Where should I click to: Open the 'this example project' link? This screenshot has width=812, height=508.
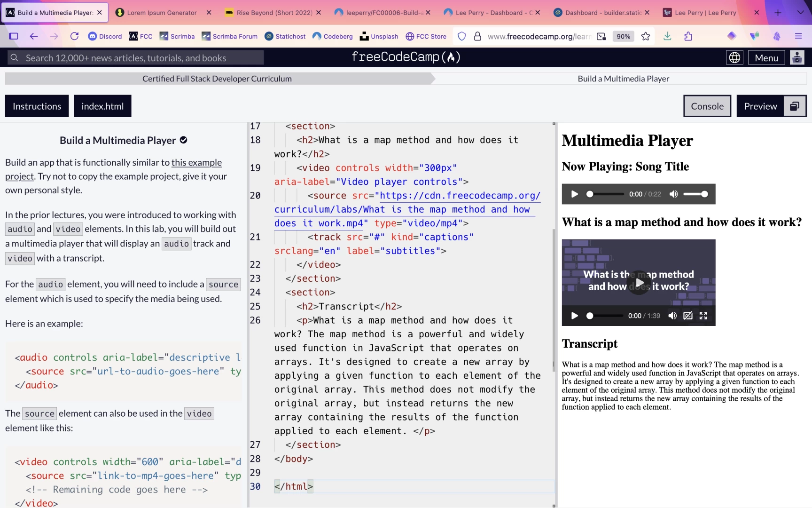point(197,162)
